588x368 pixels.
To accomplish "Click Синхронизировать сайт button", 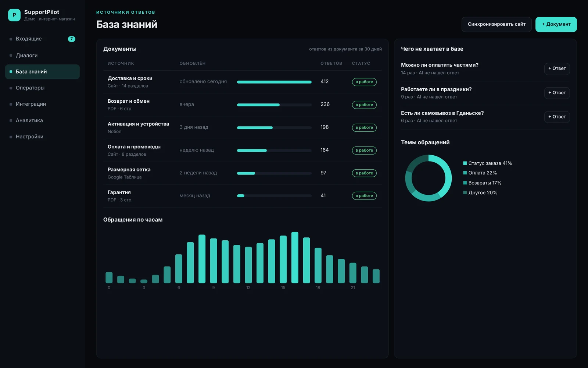I will click(496, 24).
